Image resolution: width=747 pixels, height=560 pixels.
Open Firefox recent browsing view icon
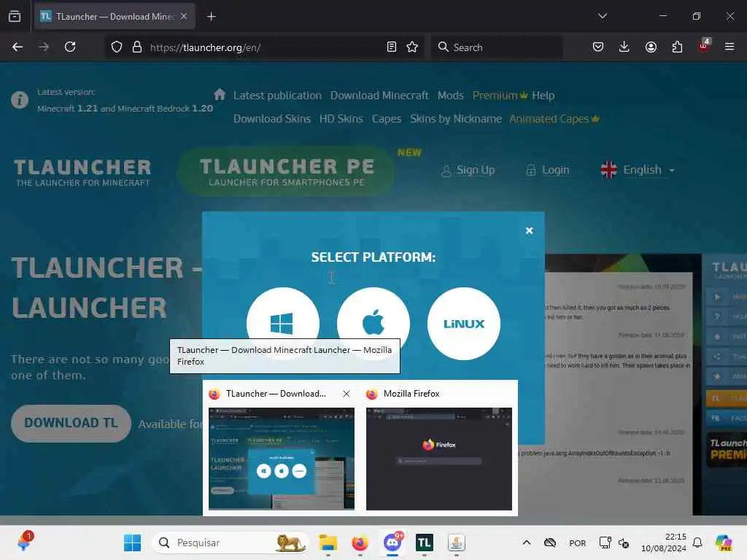(15, 16)
